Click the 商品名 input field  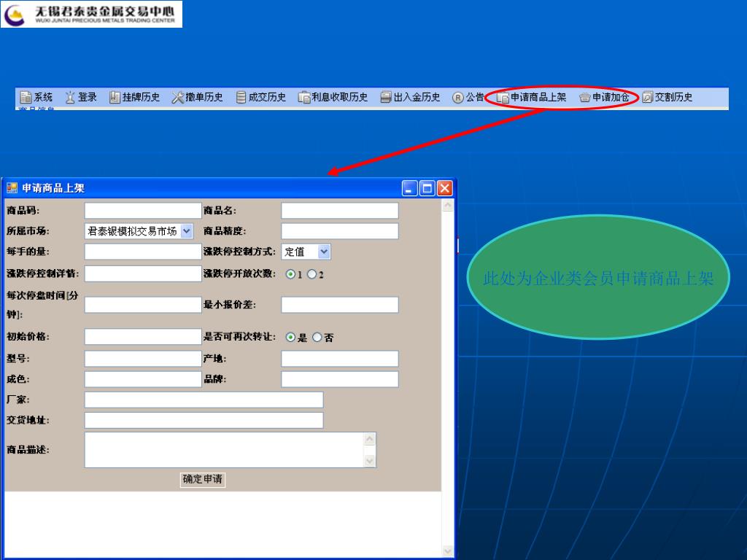coord(340,211)
